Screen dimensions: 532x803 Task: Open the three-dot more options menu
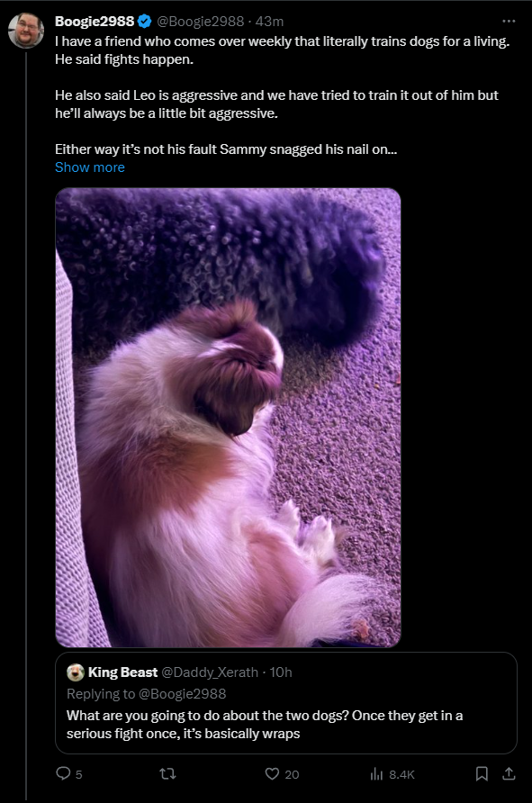pos(509,21)
